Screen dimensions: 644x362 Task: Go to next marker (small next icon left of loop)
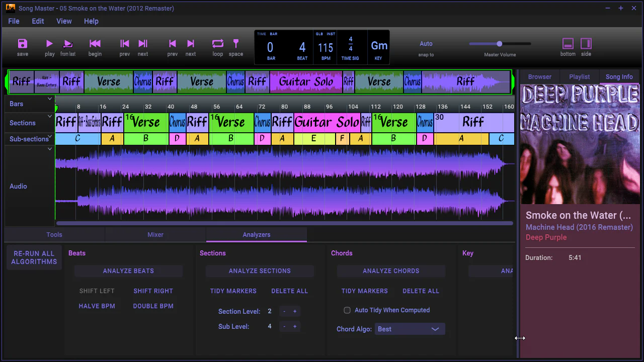click(x=191, y=44)
